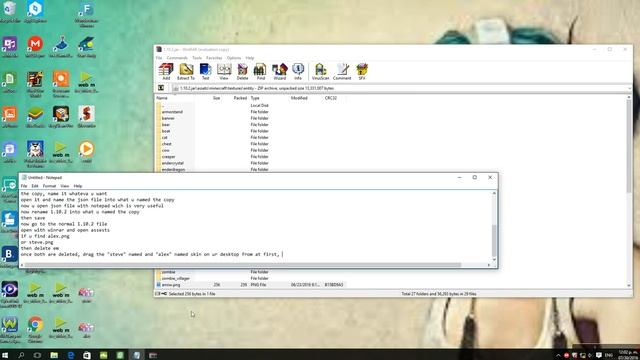The image size is (640, 360).
Task: Select the red S desktop icon
Action: coord(86,117)
